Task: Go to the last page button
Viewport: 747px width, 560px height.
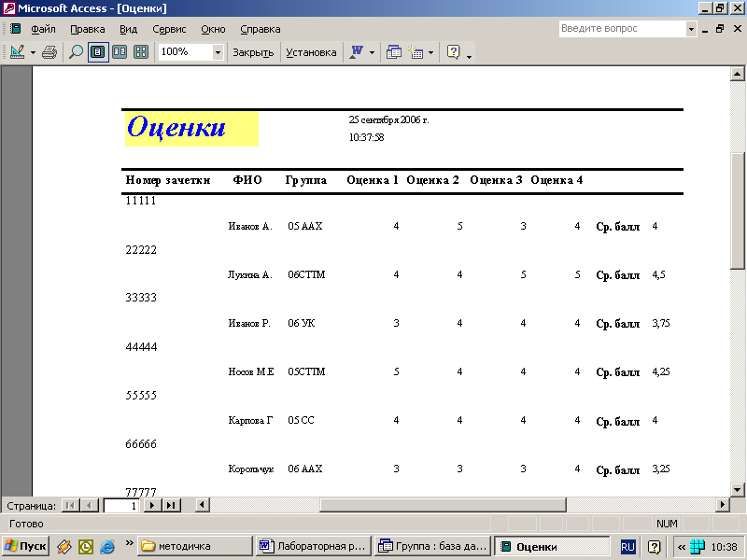Action: point(172,505)
